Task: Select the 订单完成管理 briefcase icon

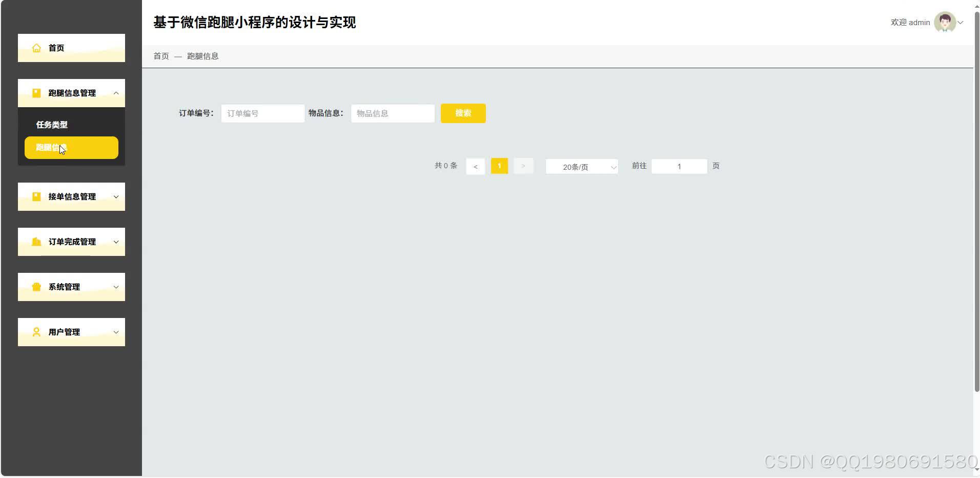Action: (36, 242)
